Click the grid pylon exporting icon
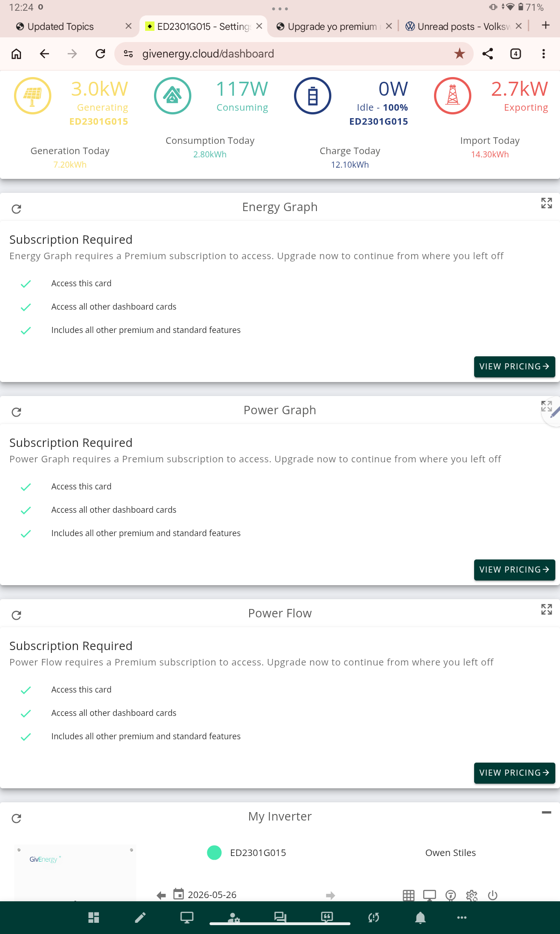Image resolution: width=560 pixels, height=934 pixels. [x=453, y=96]
